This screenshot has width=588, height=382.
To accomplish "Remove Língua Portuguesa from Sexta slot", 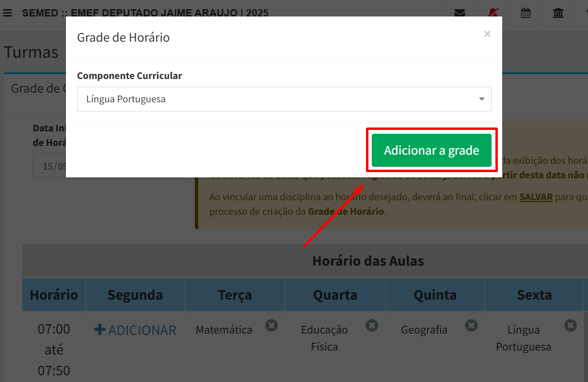I will click(571, 325).
